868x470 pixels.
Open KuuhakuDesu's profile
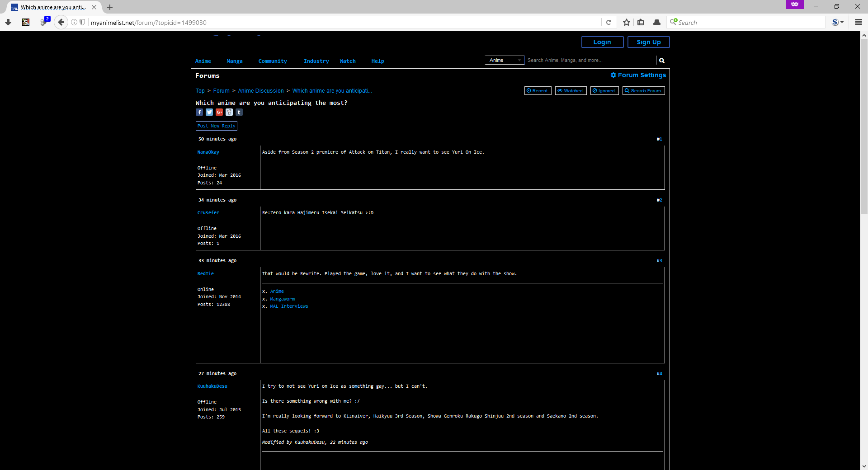(212, 386)
